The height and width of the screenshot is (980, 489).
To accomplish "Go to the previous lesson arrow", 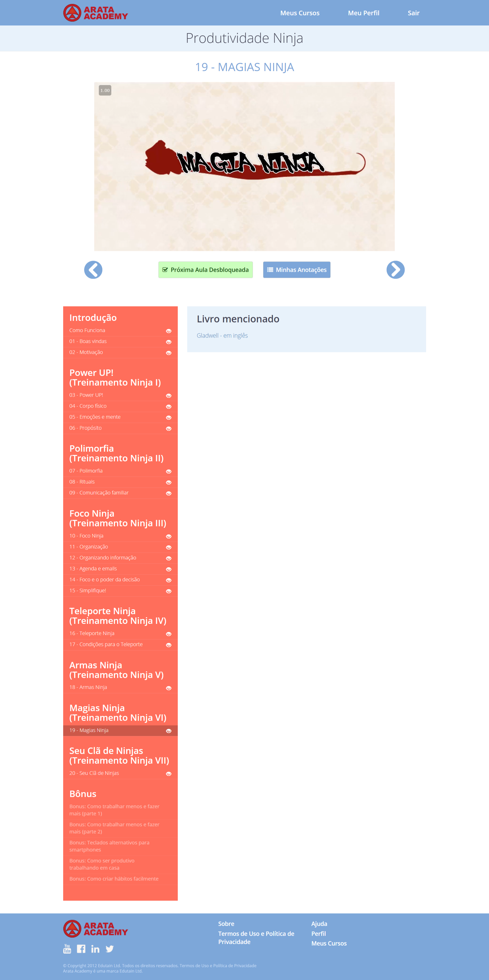I will [93, 270].
